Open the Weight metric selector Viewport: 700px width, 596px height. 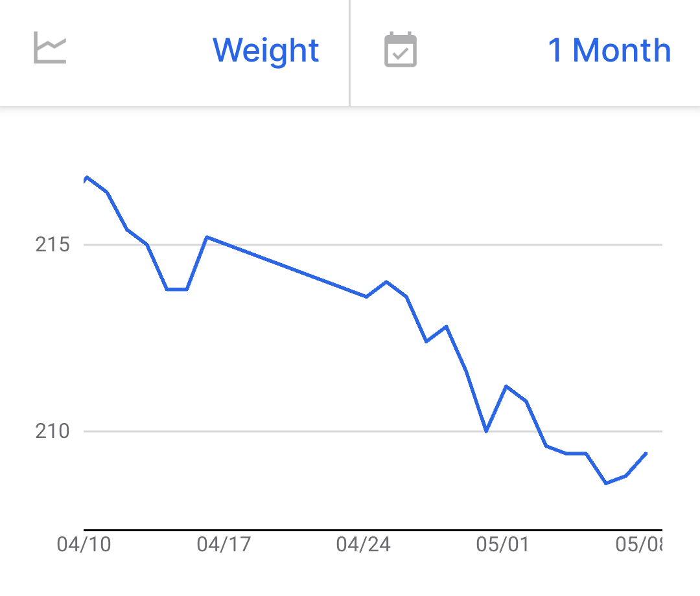(266, 50)
